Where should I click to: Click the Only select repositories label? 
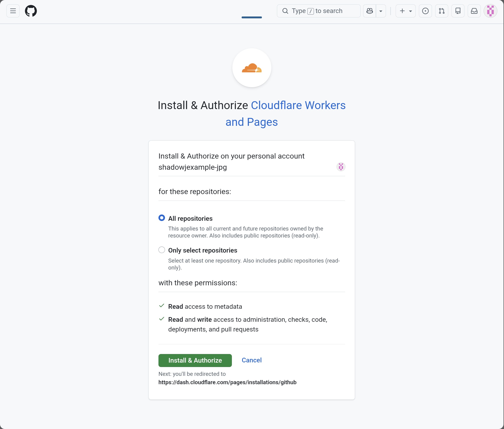203,250
